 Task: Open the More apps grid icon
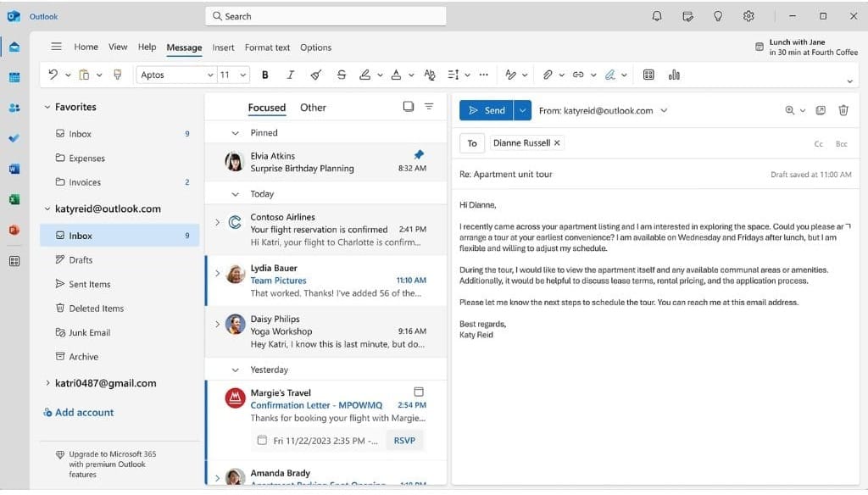point(14,261)
